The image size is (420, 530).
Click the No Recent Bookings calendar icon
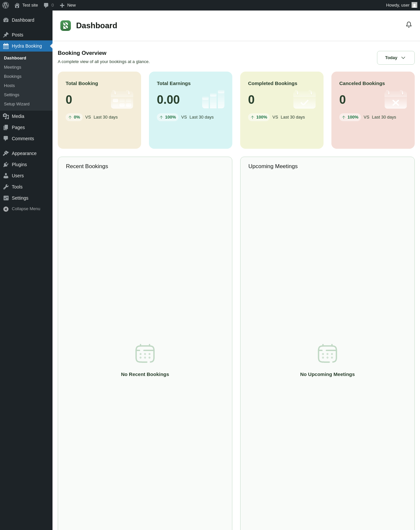145,353
